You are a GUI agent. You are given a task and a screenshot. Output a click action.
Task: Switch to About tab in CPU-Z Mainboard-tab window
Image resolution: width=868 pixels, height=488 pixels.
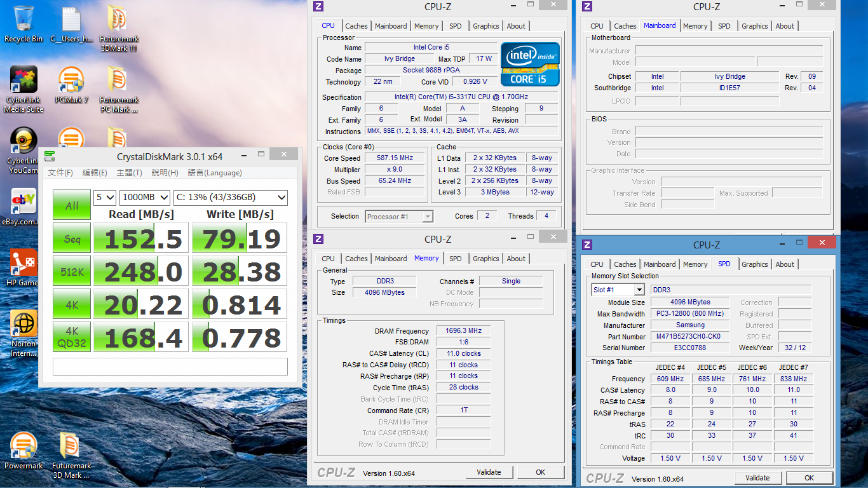[785, 26]
